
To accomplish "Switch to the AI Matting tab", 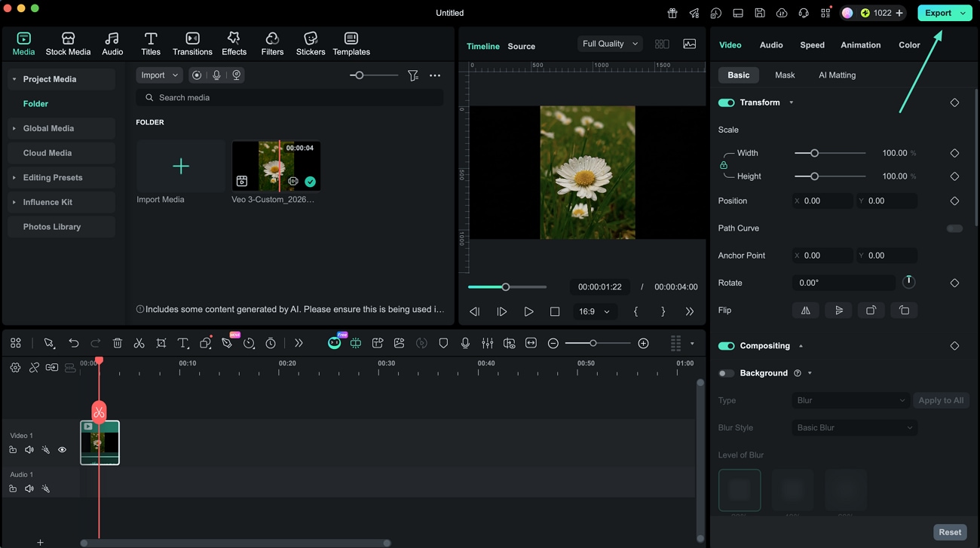I will (x=837, y=75).
